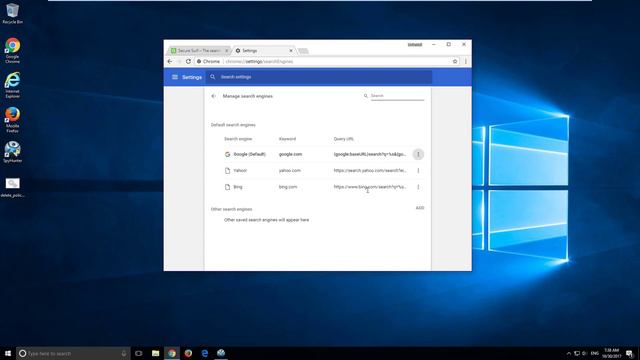The image size is (640, 360).
Task: Focus the Search settings field
Action: pyautogui.click(x=318, y=77)
